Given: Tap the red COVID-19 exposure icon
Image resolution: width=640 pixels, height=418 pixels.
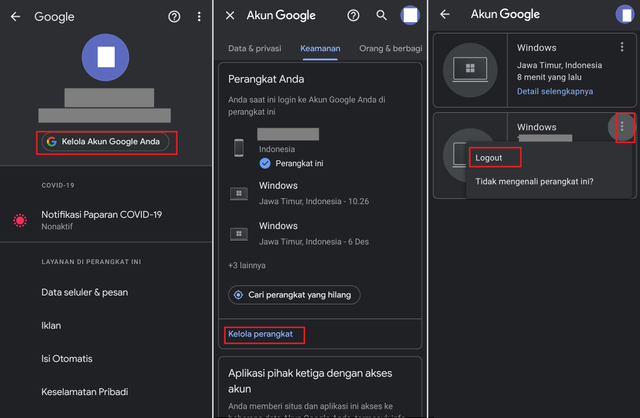Looking at the screenshot, I should tap(20, 220).
